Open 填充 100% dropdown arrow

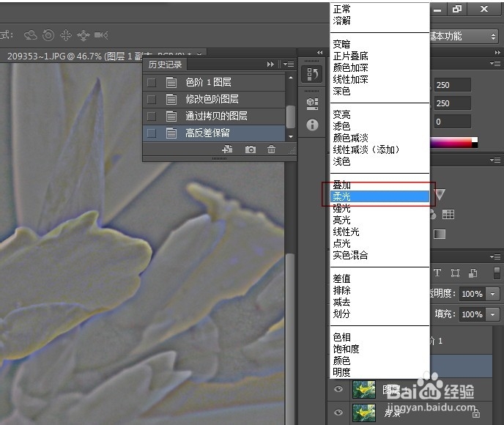coord(493,314)
